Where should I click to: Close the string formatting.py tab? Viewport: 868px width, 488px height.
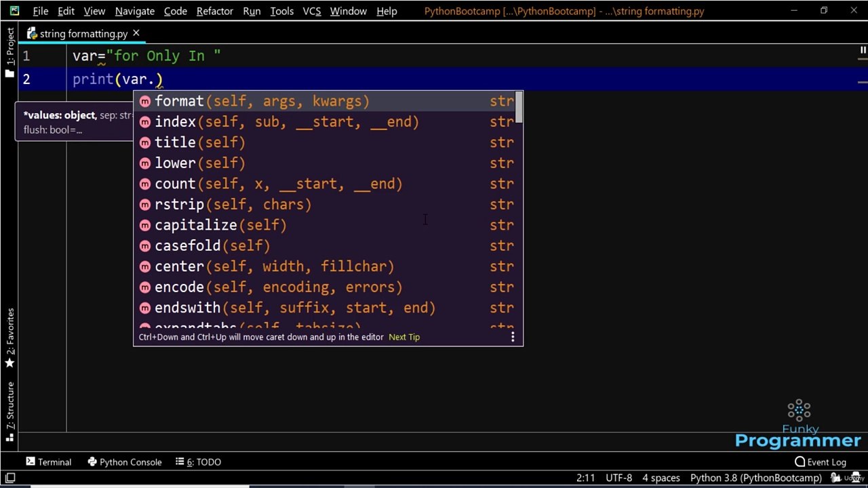[x=136, y=33]
